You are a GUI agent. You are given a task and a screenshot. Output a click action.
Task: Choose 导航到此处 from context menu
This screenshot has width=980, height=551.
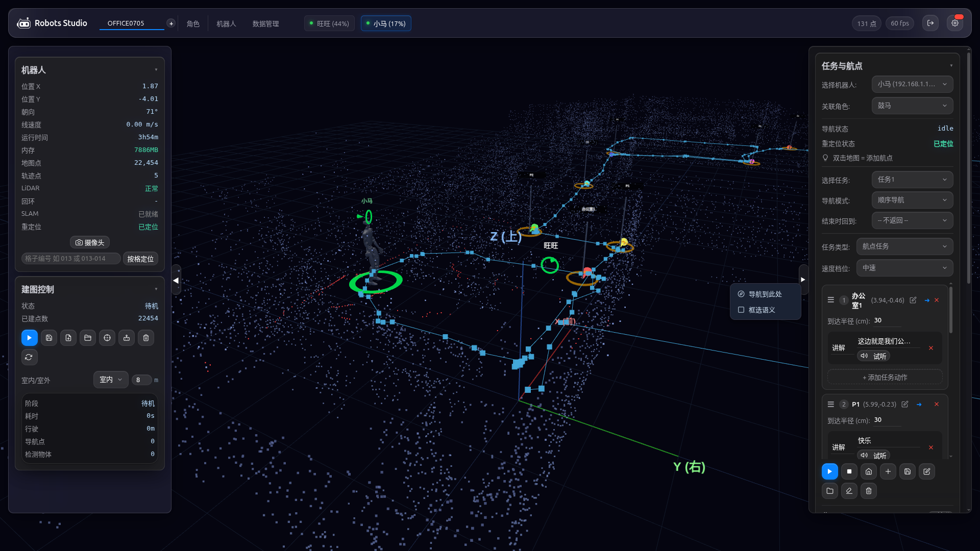tap(765, 294)
